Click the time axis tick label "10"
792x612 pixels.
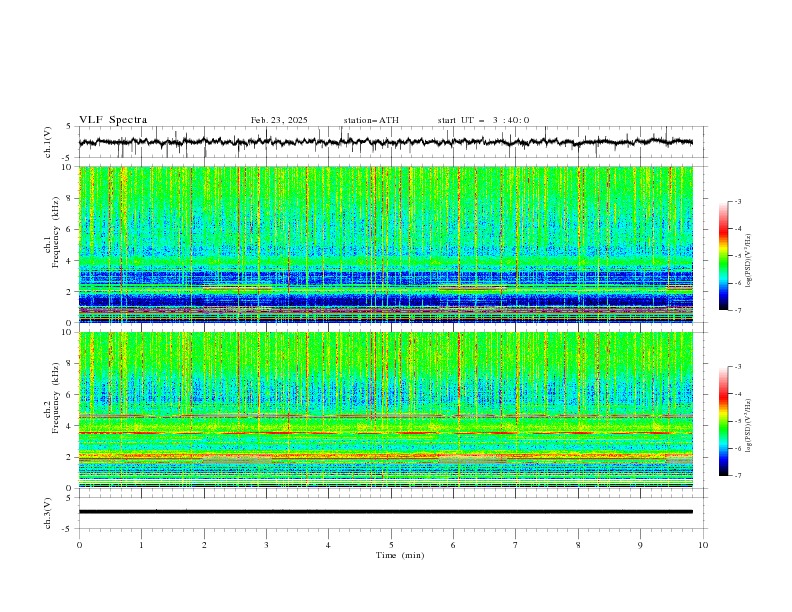pos(703,545)
